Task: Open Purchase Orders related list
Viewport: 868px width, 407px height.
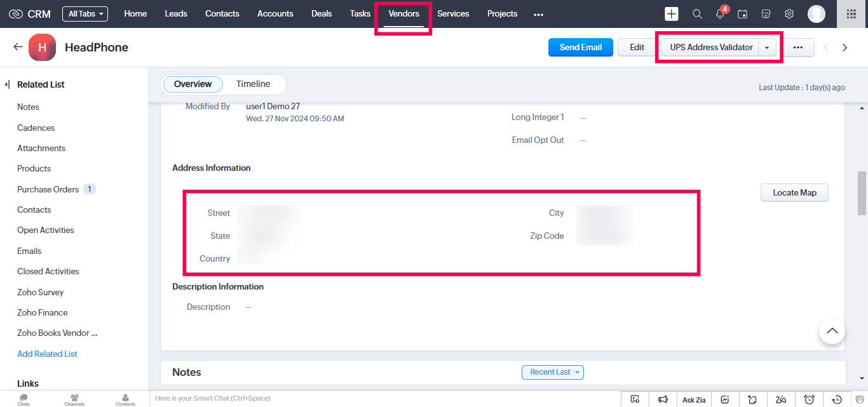Action: [48, 189]
